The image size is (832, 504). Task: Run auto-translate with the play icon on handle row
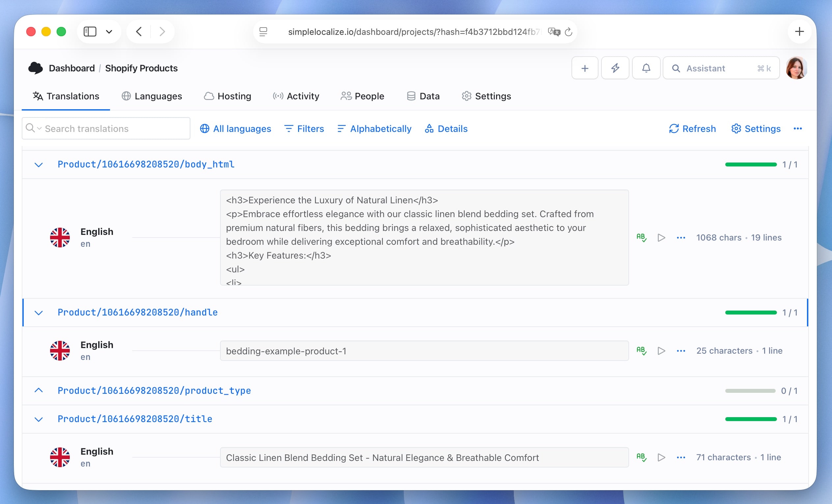[x=661, y=351]
